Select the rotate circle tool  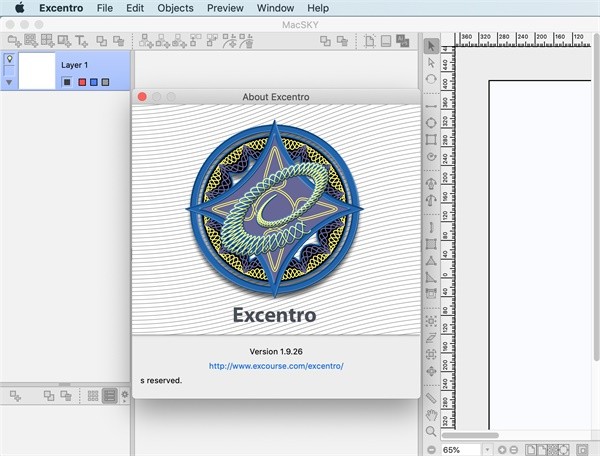(x=431, y=79)
